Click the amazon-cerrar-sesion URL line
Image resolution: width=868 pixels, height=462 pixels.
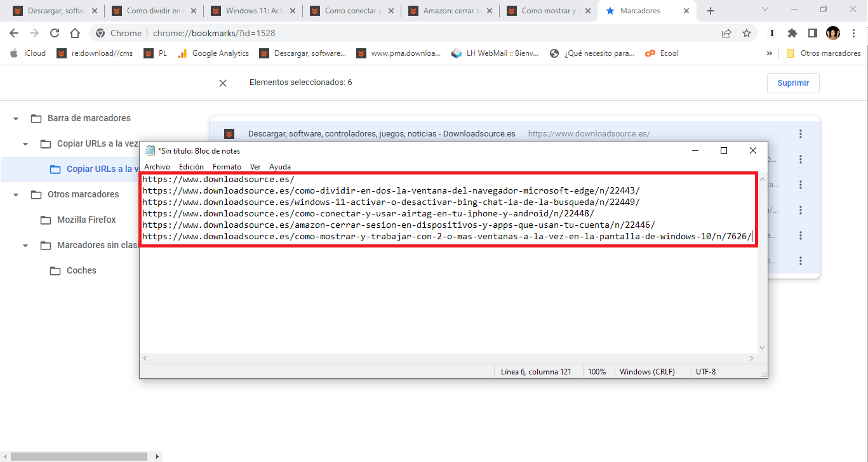tap(399, 225)
